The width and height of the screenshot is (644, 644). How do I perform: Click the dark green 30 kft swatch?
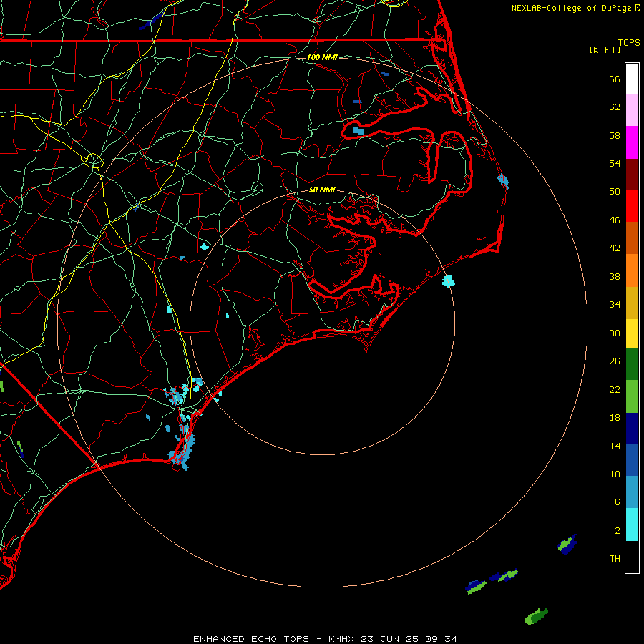tap(632, 364)
